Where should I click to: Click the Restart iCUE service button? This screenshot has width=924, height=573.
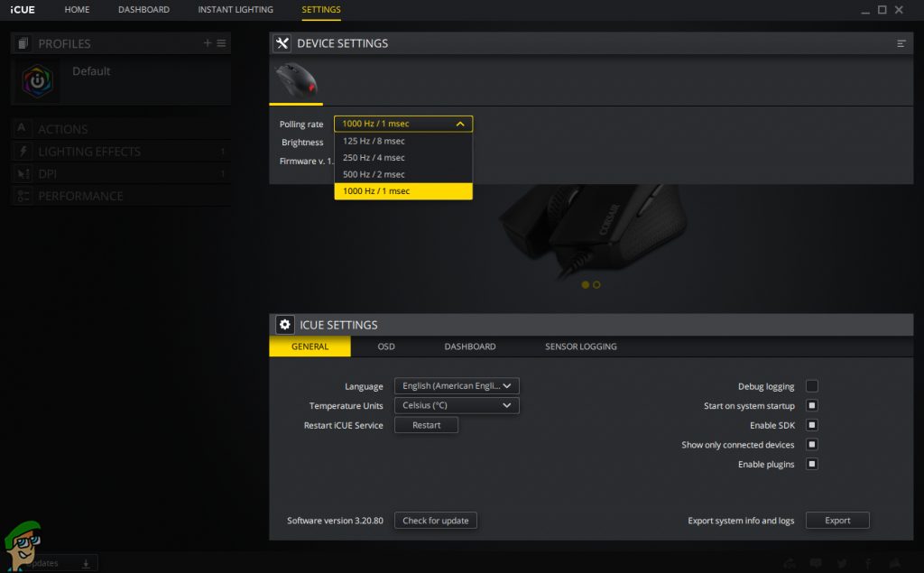pyautogui.click(x=426, y=425)
